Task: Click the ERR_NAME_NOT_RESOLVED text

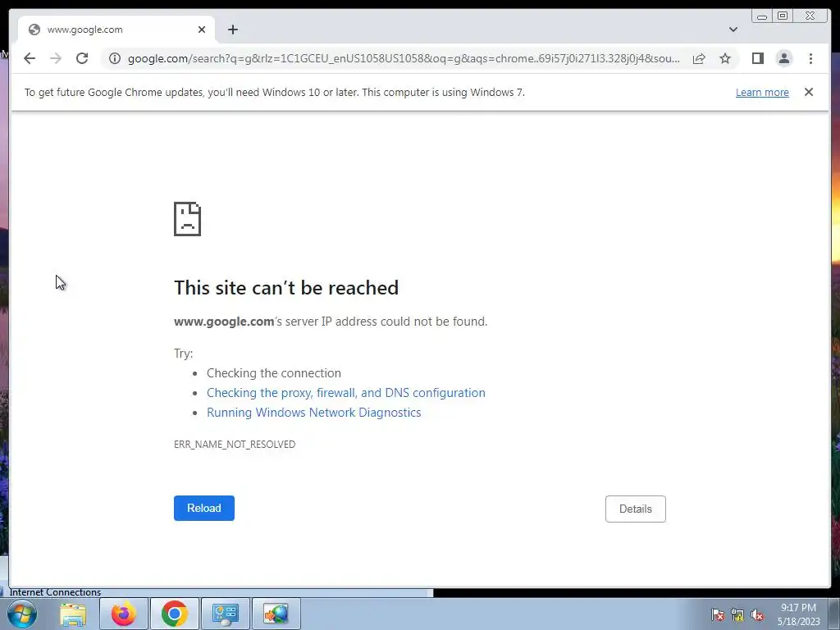Action: (x=235, y=444)
